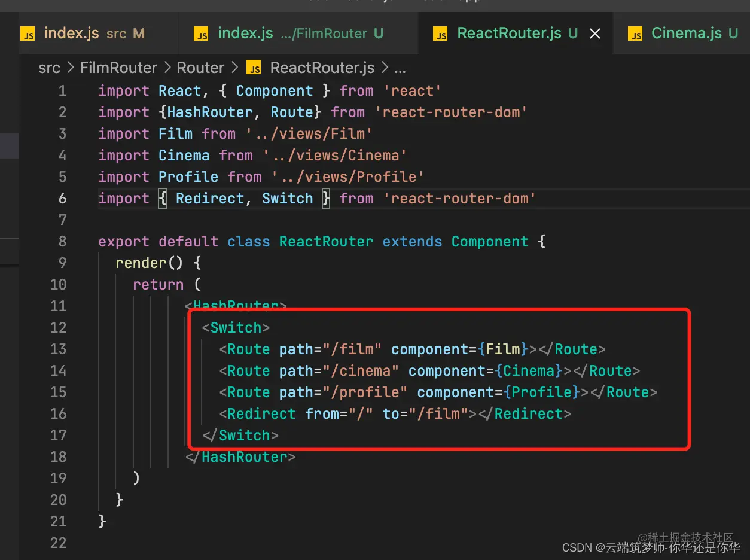Image resolution: width=750 pixels, height=560 pixels.
Task: Click the breadcrumb ellipsis symbol segment
Action: click(400, 69)
